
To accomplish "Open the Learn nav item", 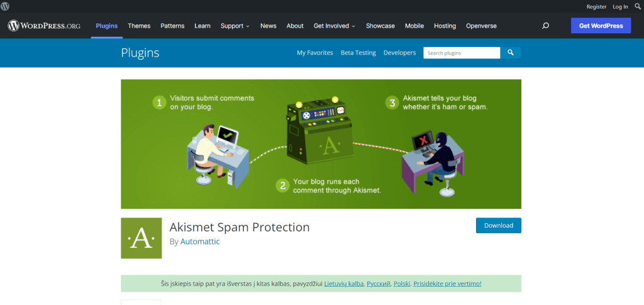I will point(203,26).
